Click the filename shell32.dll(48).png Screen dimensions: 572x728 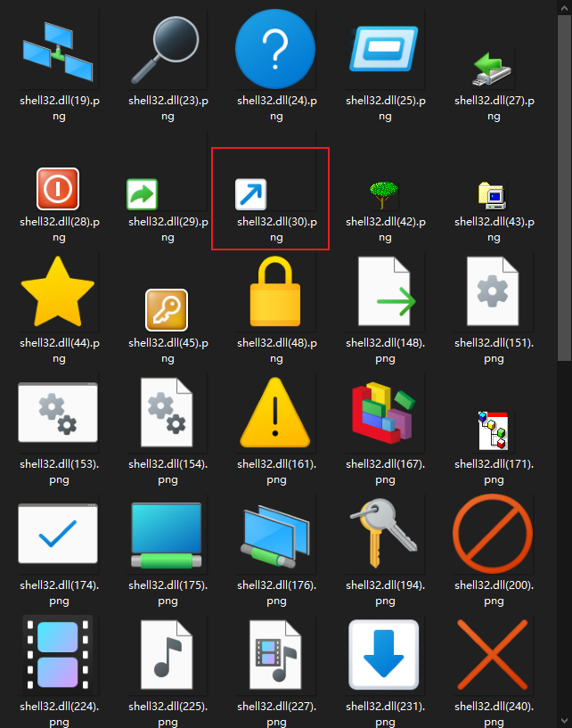pos(277,350)
